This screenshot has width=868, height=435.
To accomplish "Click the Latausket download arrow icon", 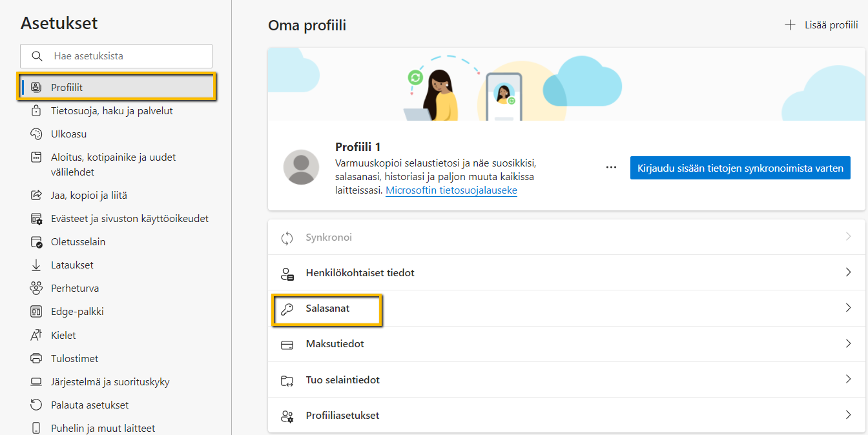I will pos(37,265).
